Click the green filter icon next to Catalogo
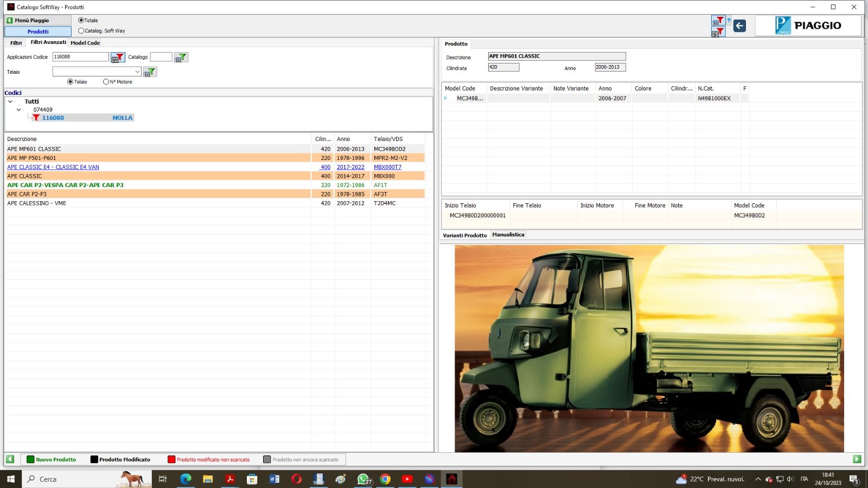 (x=181, y=57)
